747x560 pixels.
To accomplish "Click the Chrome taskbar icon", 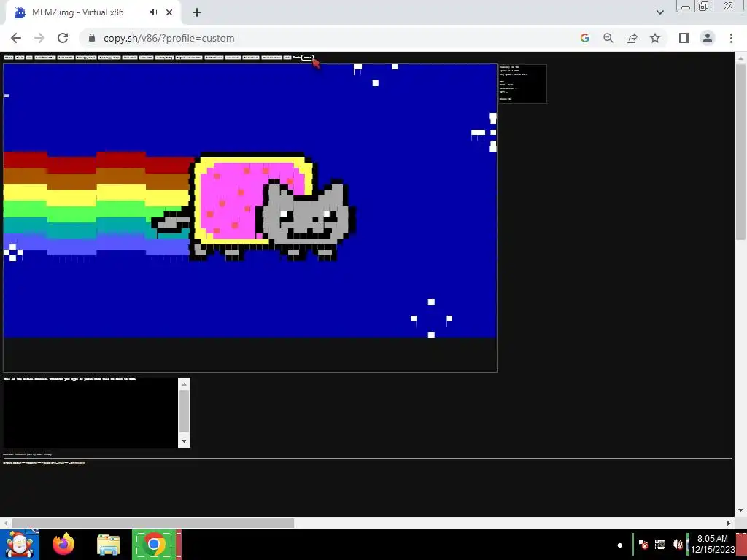I will 154,544.
